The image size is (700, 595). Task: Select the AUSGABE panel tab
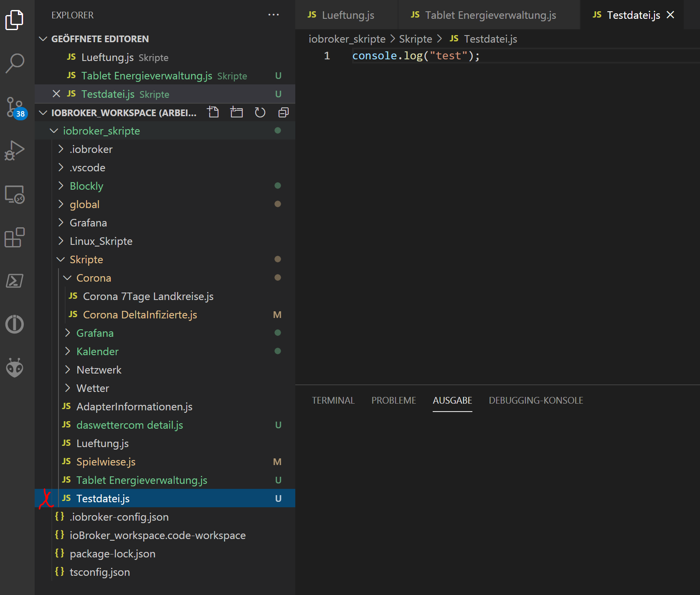pyautogui.click(x=452, y=400)
